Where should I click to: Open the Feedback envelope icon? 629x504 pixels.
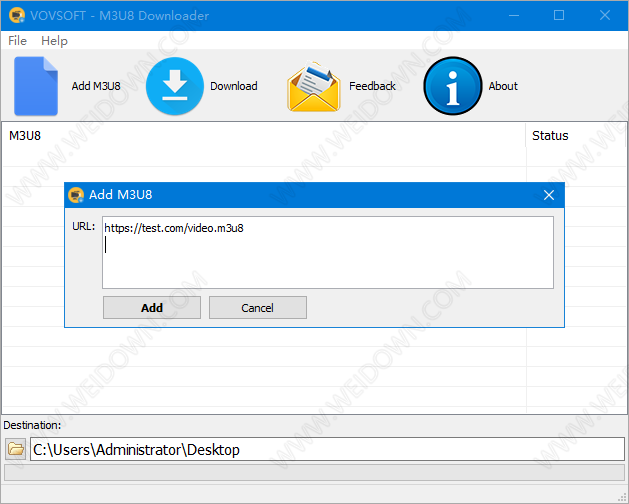[314, 86]
